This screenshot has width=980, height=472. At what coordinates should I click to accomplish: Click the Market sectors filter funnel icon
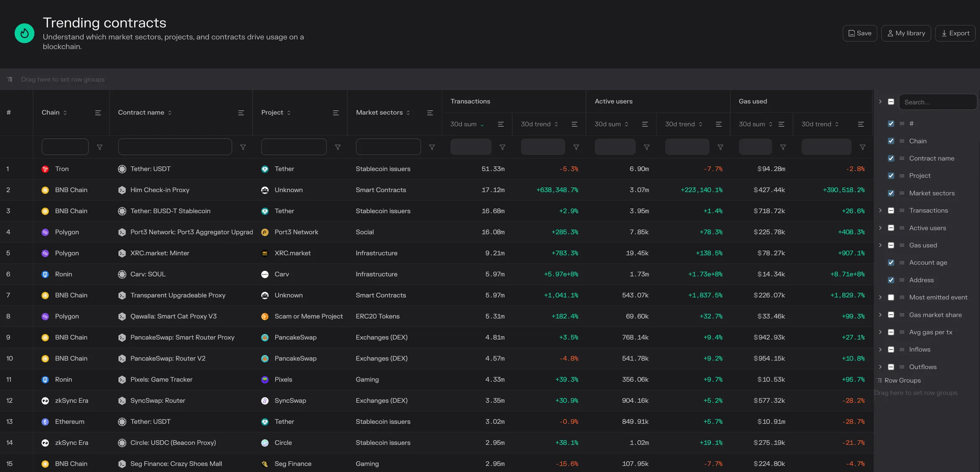pos(432,147)
